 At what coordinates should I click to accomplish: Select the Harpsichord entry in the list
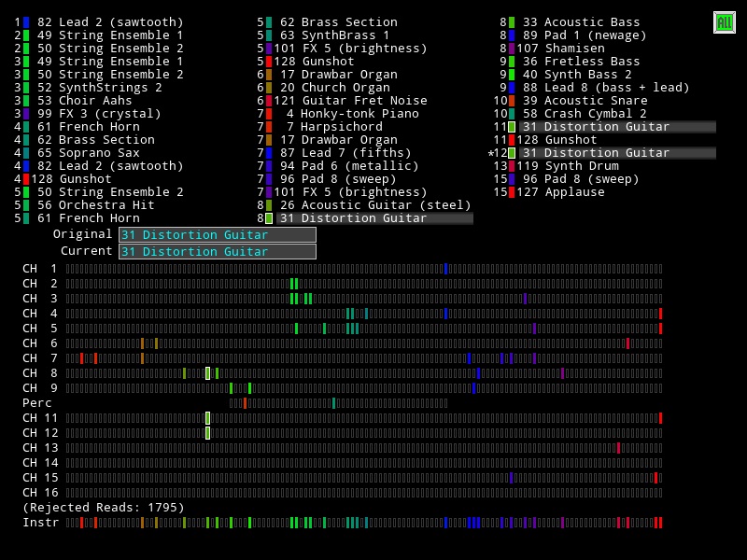click(x=341, y=127)
